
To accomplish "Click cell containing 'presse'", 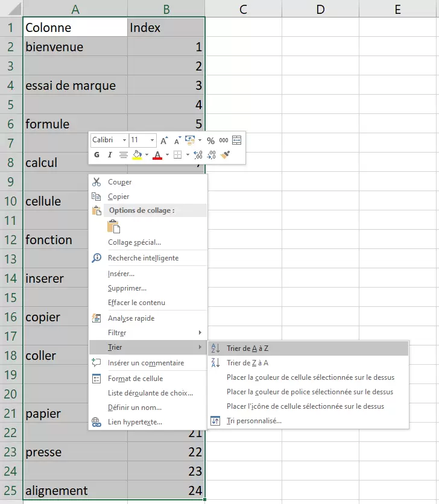I will point(75,452).
